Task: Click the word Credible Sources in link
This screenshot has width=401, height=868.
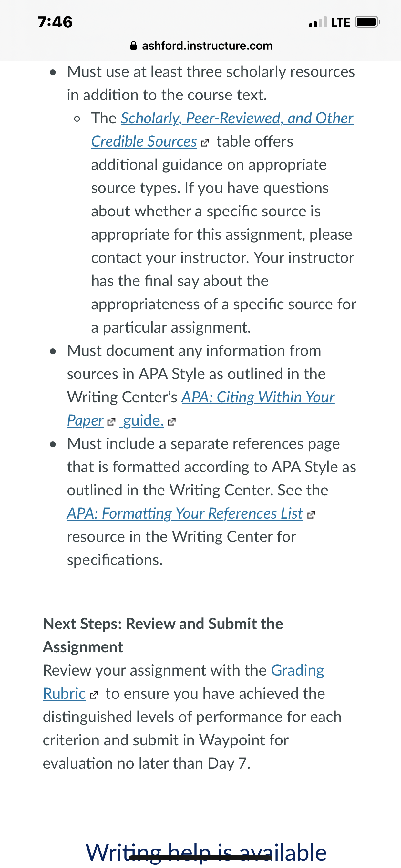Action: [144, 141]
